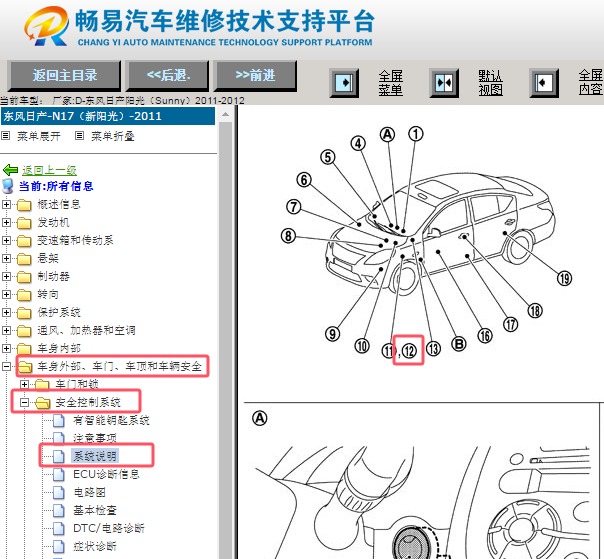Viewport: 604px width, 559px height.
Task: Follow the 返回上一级 link
Action: tap(49, 170)
